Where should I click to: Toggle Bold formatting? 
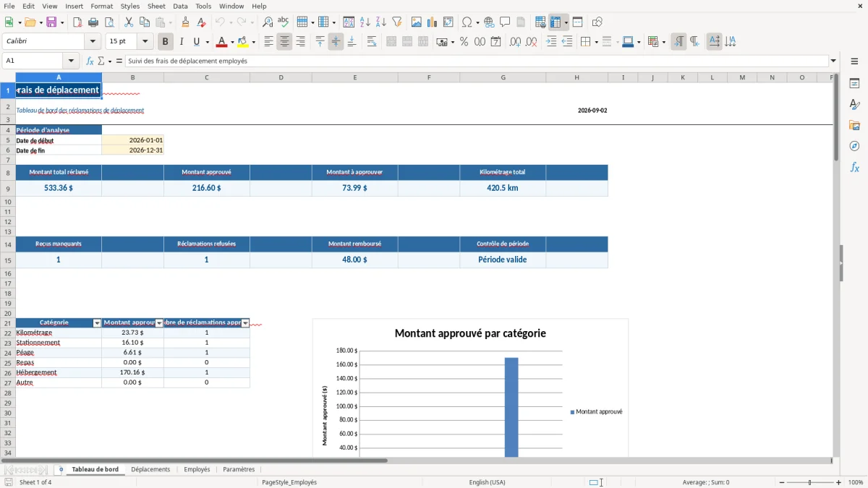point(166,42)
